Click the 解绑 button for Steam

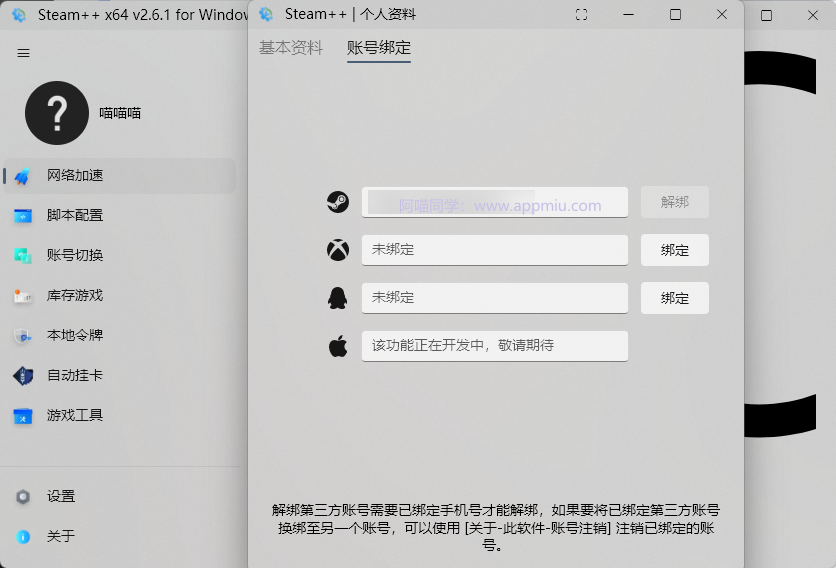(x=674, y=202)
